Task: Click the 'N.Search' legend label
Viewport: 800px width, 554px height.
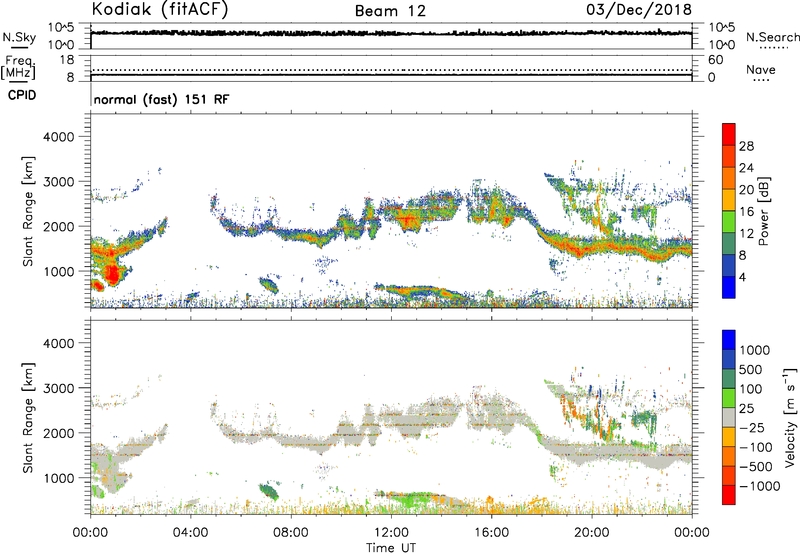Action: (x=772, y=37)
